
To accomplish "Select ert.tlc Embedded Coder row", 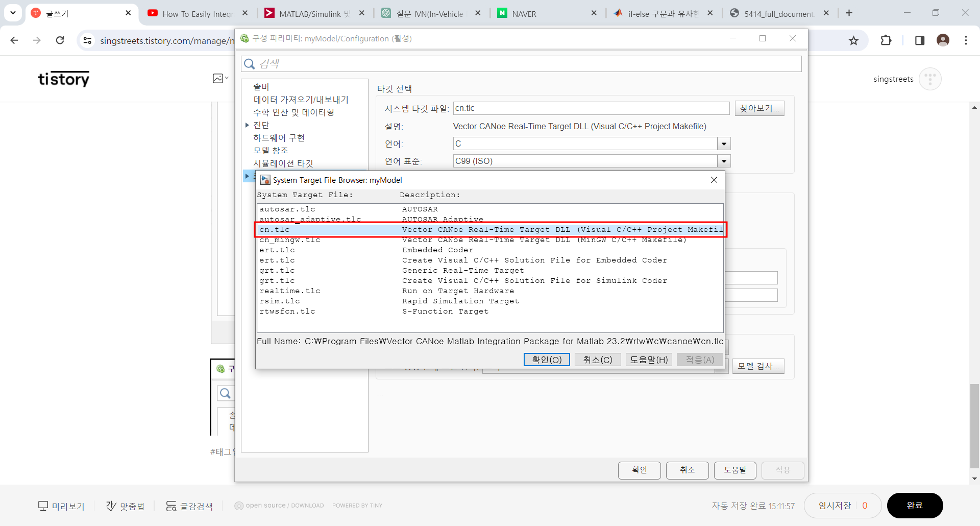I will tap(490, 250).
